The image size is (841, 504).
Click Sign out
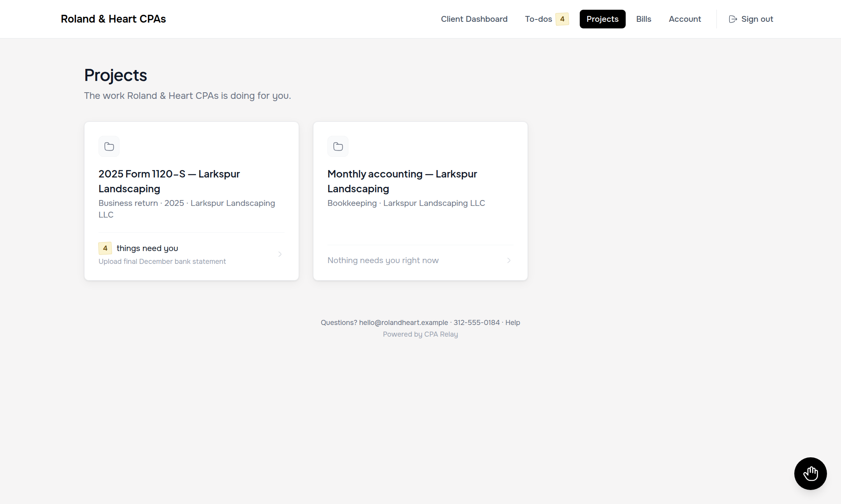click(x=751, y=19)
